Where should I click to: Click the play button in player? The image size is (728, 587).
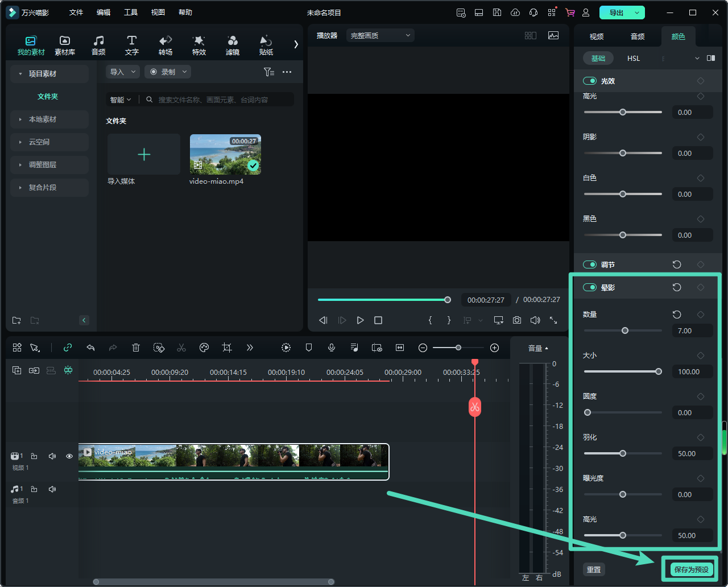click(360, 320)
